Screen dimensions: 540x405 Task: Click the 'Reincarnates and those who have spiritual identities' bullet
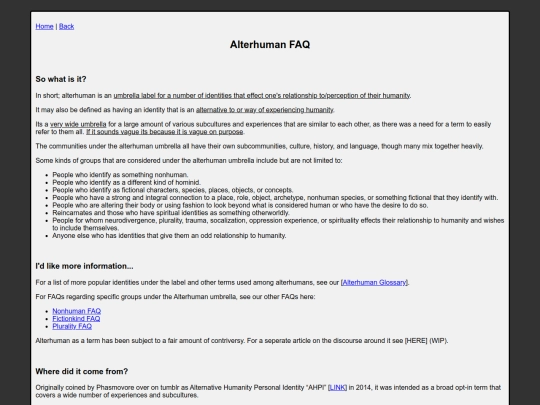(x=170, y=213)
